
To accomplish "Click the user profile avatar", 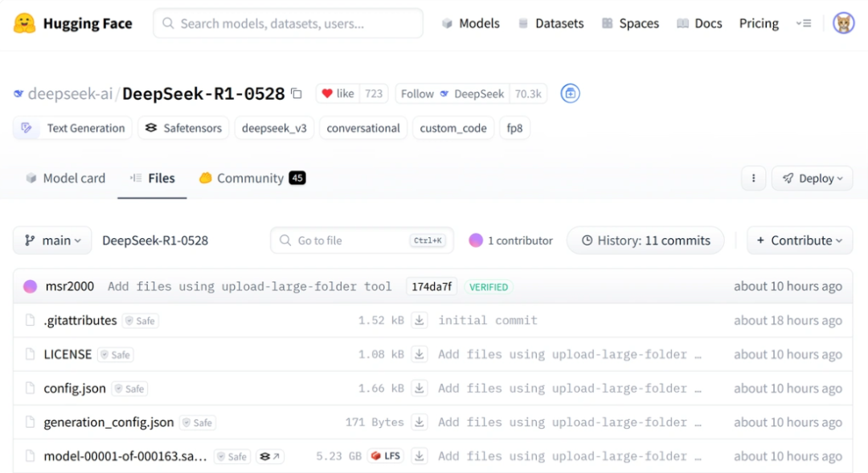I will click(843, 23).
